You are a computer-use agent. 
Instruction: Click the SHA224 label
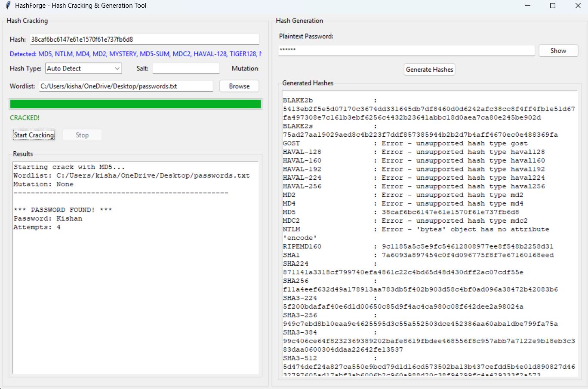[296, 263]
